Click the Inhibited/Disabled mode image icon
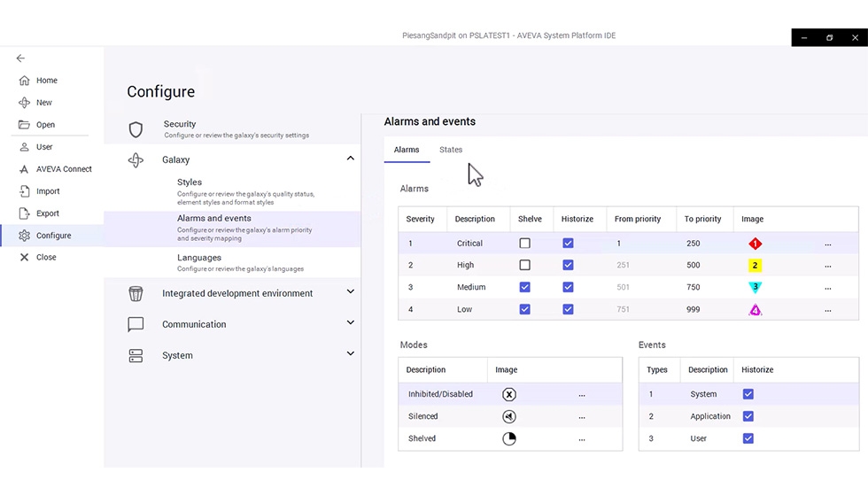 [x=508, y=394]
